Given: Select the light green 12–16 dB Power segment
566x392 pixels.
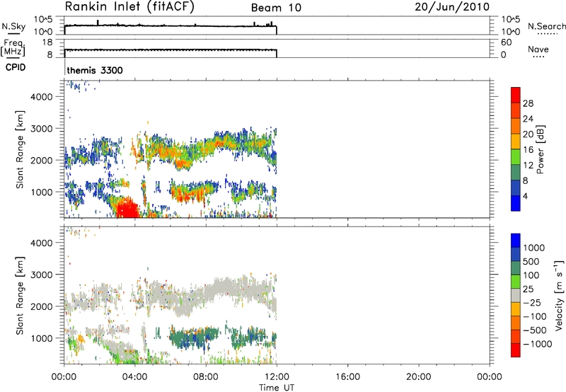Looking at the screenshot, I should click(x=516, y=156).
